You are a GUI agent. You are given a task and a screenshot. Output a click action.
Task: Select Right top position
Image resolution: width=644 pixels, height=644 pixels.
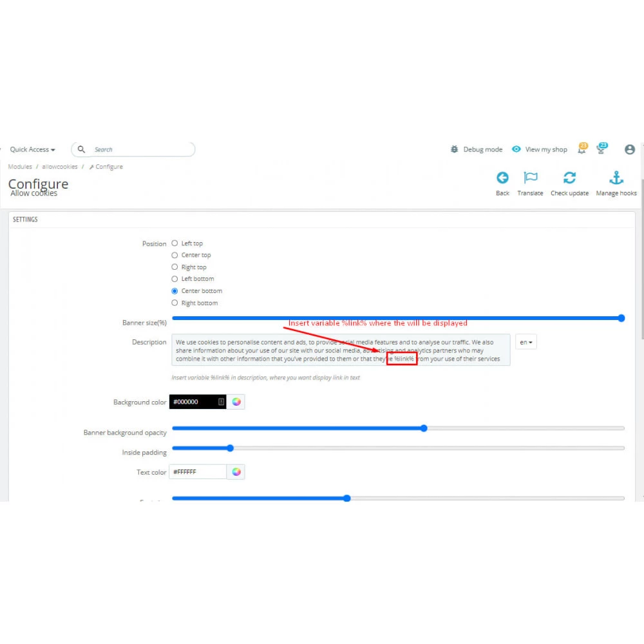tap(175, 267)
